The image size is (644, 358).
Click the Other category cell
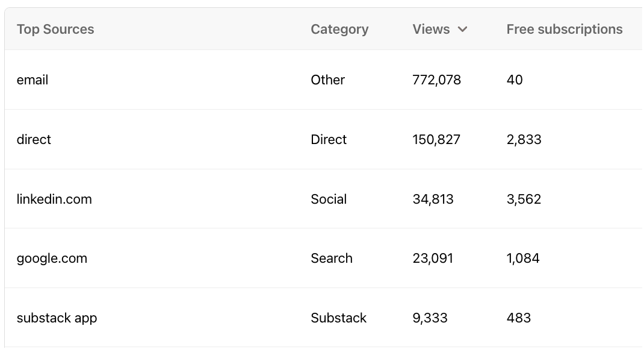(x=328, y=80)
